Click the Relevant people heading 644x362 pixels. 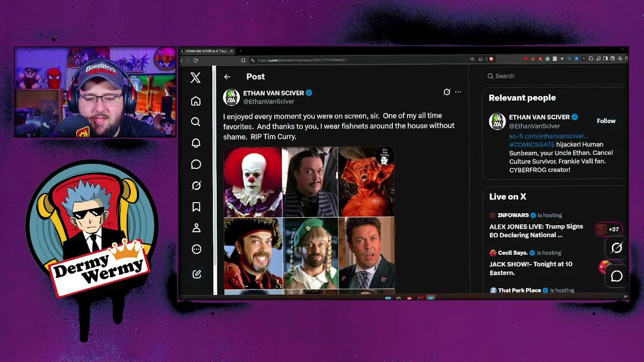[522, 98]
